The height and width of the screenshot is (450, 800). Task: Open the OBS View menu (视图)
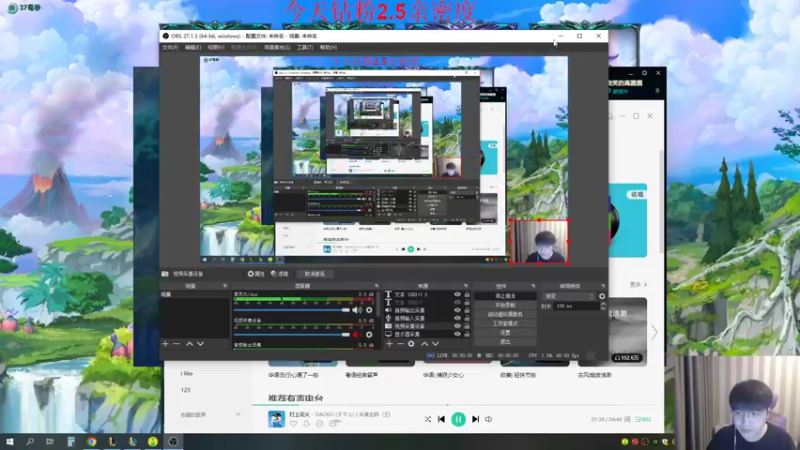click(x=216, y=47)
